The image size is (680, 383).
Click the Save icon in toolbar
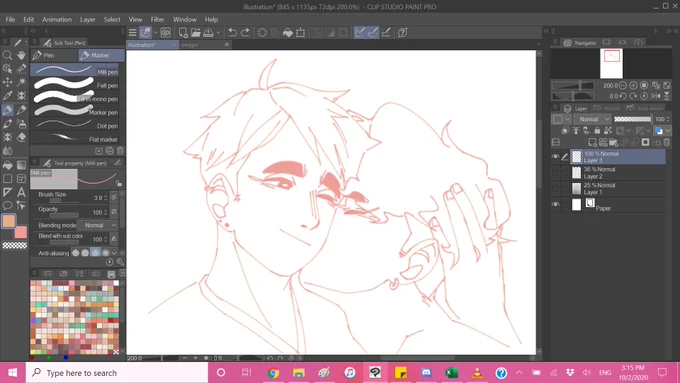(x=209, y=33)
